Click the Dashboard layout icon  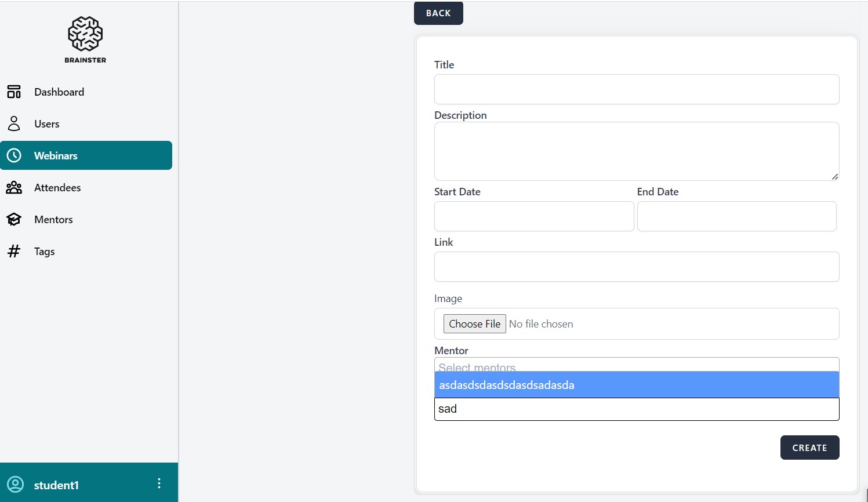[14, 92]
